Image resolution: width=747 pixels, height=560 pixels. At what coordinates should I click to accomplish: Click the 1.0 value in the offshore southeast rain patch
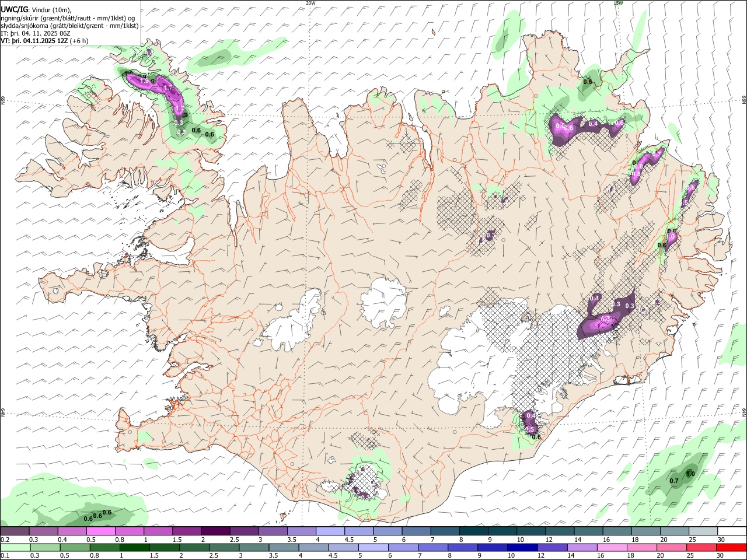(690, 474)
